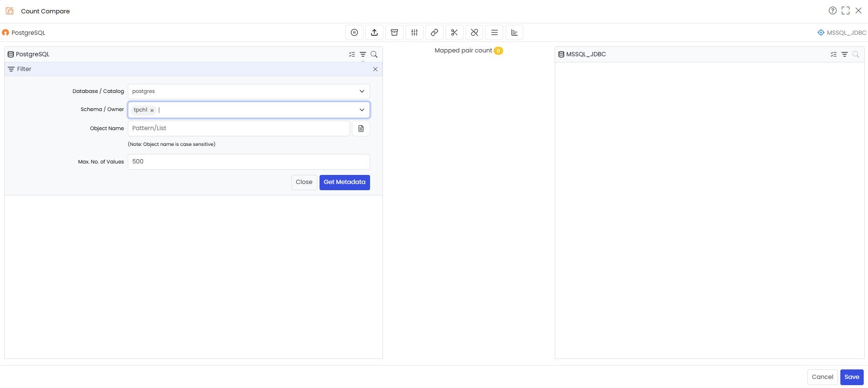Click the Count Compare title icon

(10, 10)
